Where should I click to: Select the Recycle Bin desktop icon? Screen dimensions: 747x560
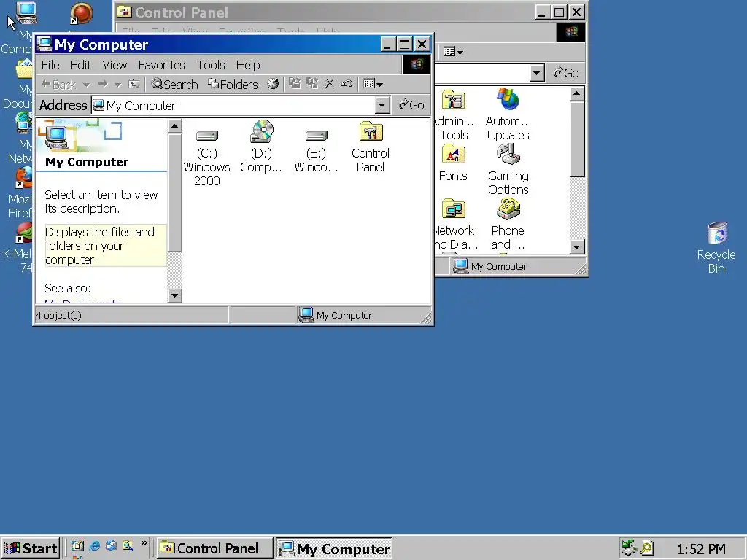tap(716, 248)
